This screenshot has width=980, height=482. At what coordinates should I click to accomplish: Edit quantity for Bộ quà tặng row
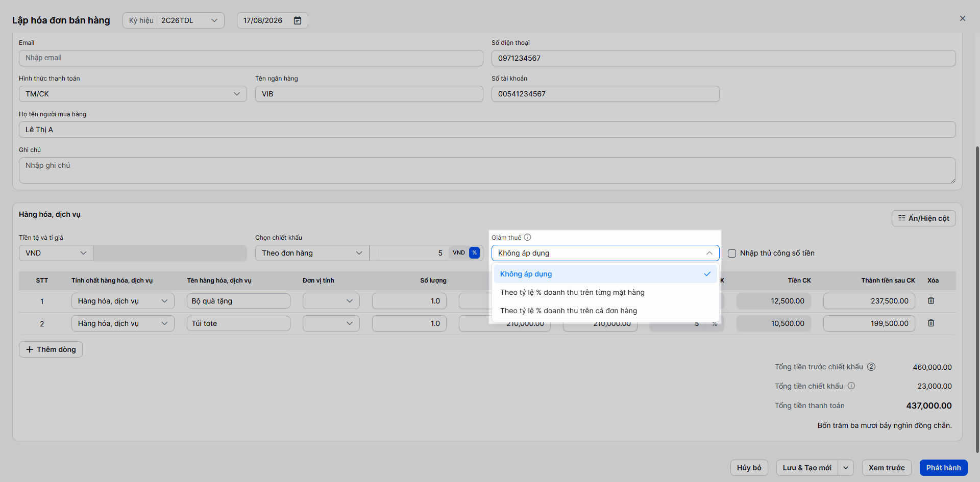pos(409,301)
